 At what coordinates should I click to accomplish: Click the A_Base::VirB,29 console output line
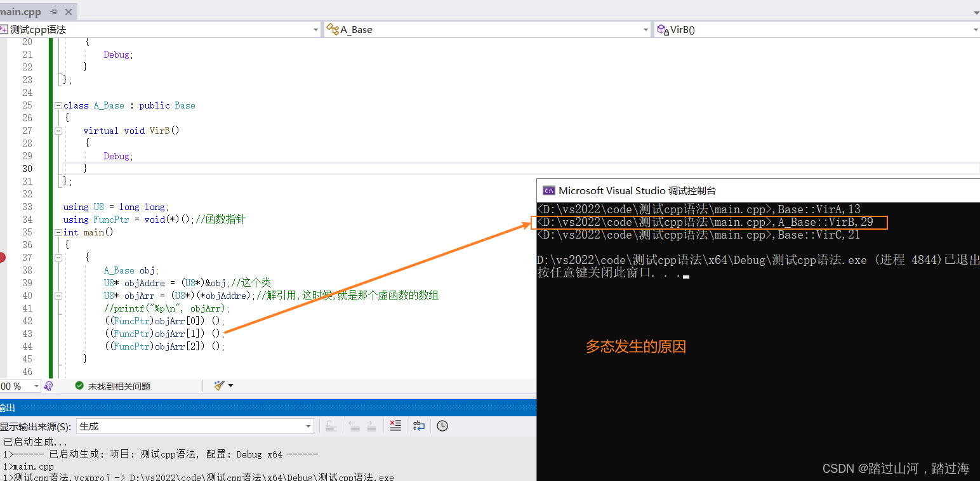705,222
